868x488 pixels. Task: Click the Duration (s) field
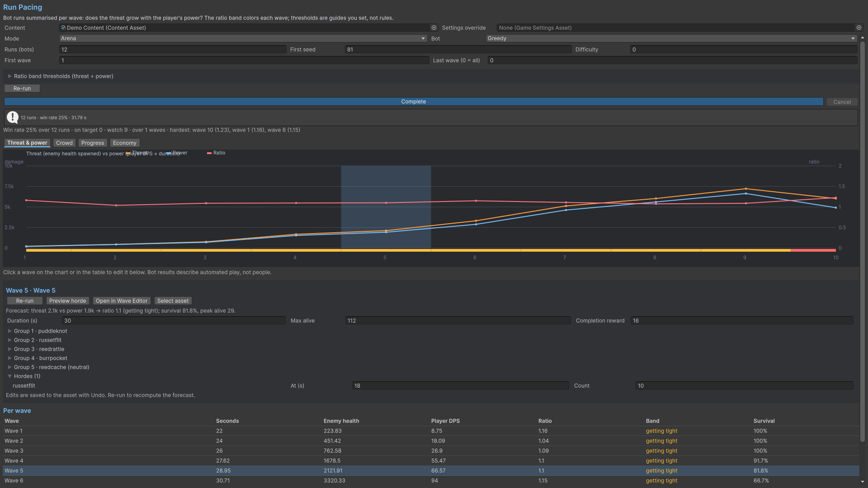[x=174, y=321]
